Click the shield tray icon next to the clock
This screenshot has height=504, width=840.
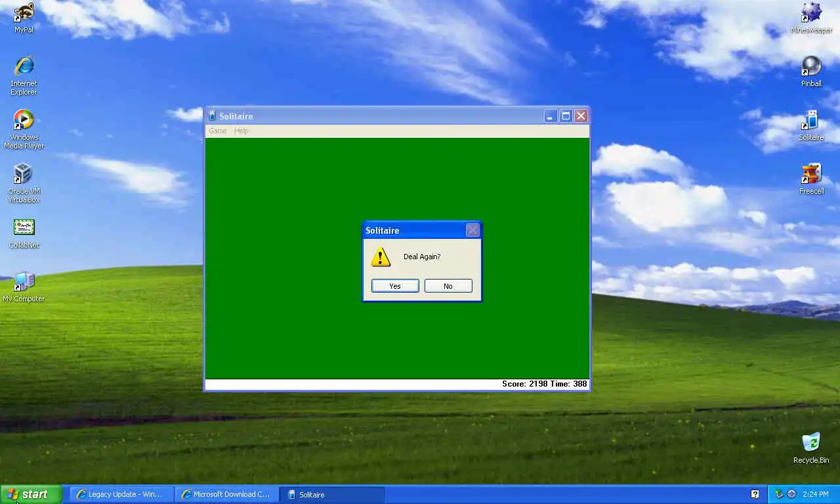[x=779, y=494]
